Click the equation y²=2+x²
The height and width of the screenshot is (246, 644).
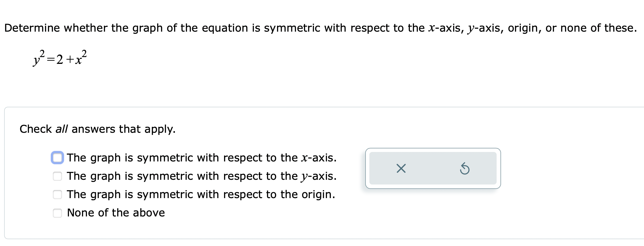(59, 58)
